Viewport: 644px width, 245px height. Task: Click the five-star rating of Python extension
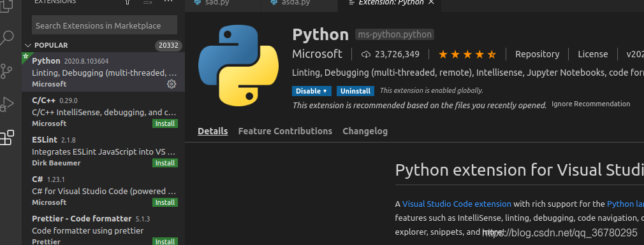tap(467, 54)
